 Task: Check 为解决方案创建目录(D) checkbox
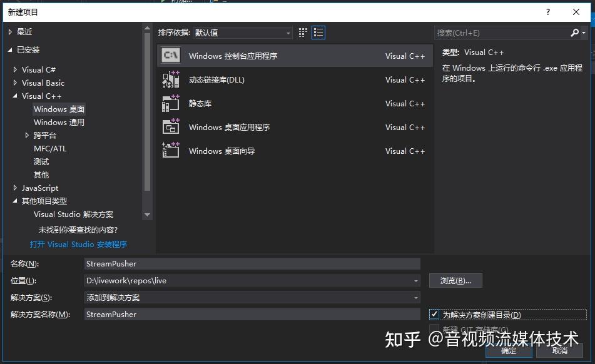click(x=434, y=315)
